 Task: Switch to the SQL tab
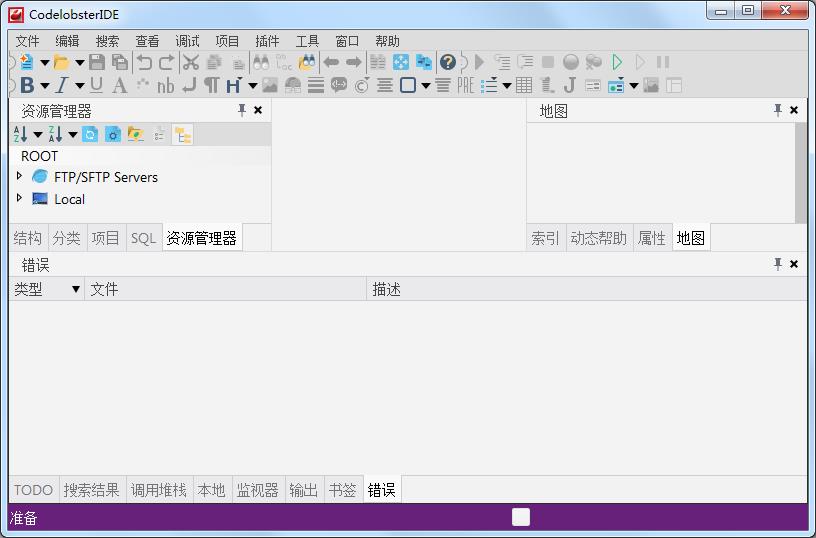(x=143, y=238)
